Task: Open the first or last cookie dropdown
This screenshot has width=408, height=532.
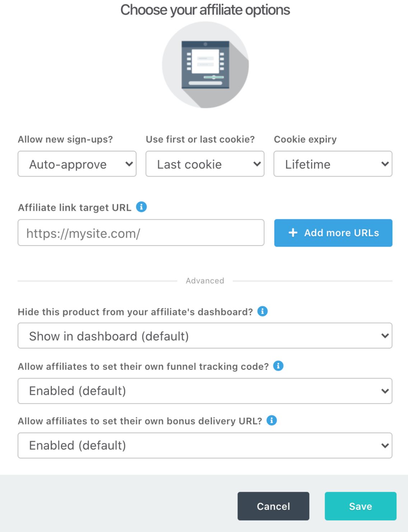Action: coord(205,164)
